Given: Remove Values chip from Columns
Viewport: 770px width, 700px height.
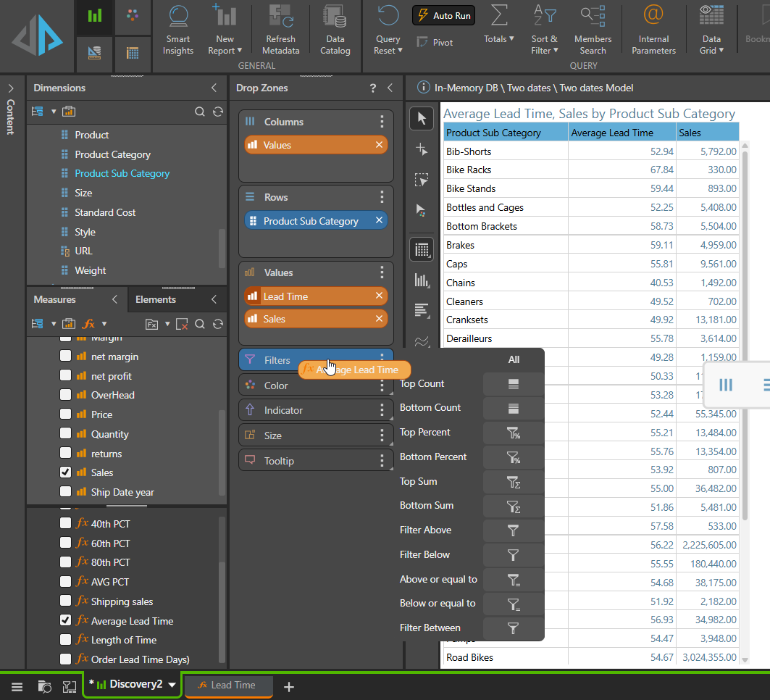Looking at the screenshot, I should click(379, 145).
